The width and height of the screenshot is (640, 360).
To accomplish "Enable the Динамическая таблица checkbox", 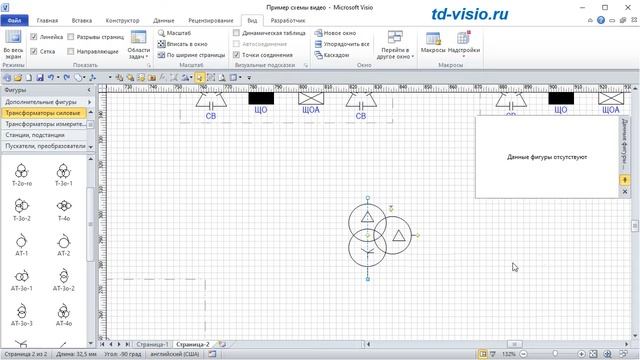I will (236, 33).
